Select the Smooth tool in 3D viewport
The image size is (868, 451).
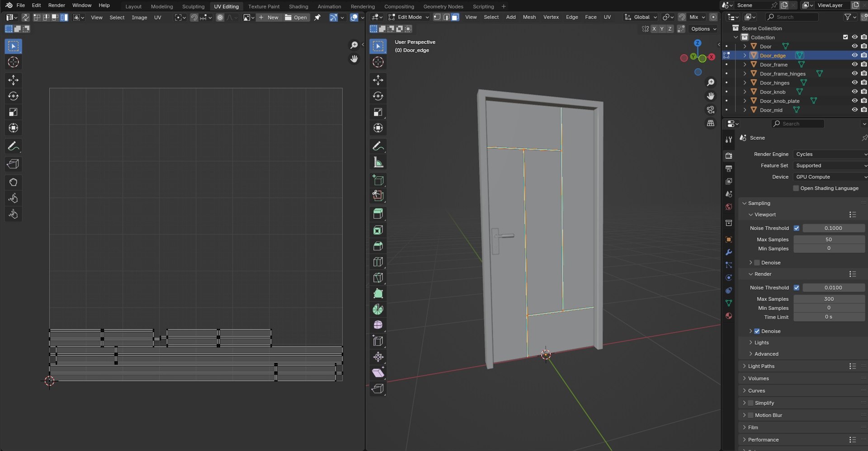click(378, 325)
